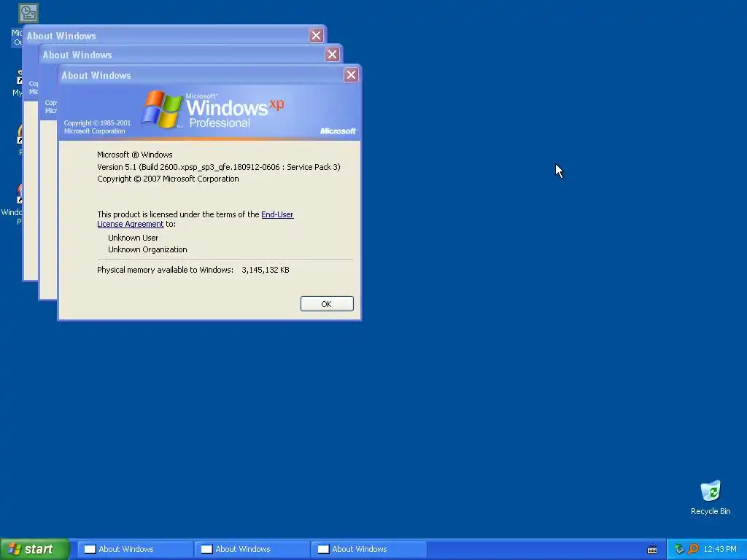Image resolution: width=747 pixels, height=560 pixels.
Task: Click the on-screen keyboard taskbar icon
Action: tap(652, 550)
